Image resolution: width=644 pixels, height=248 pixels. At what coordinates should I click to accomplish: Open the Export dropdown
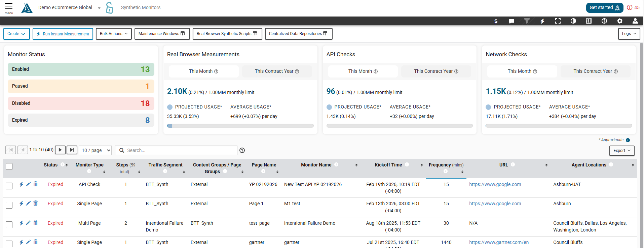(x=622, y=151)
